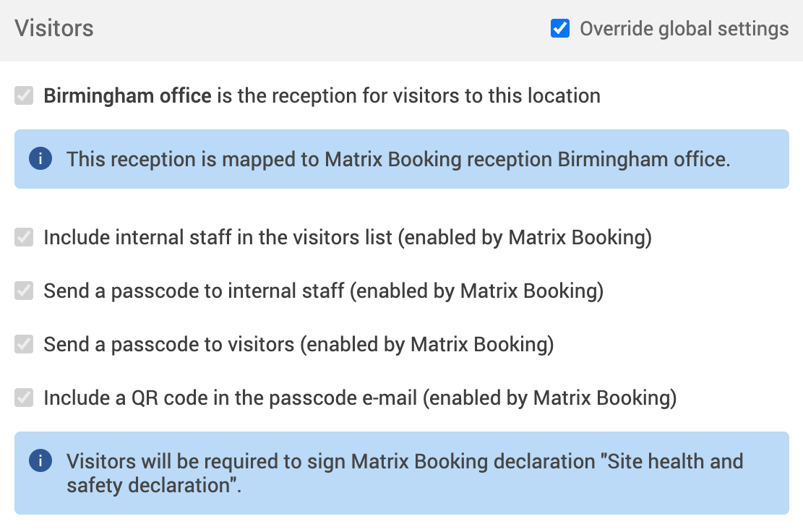This screenshot has height=532, width=803.
Task: Click the Site health and safety declaration text
Action: pos(672,461)
